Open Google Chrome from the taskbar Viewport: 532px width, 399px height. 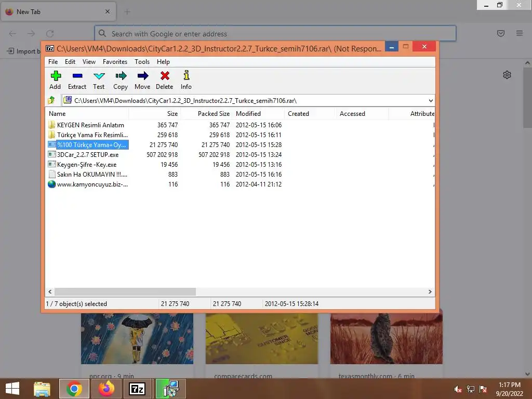coord(74,389)
